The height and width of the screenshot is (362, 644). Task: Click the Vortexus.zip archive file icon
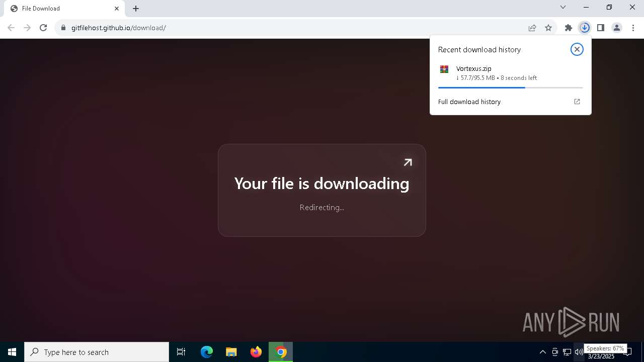tap(444, 69)
